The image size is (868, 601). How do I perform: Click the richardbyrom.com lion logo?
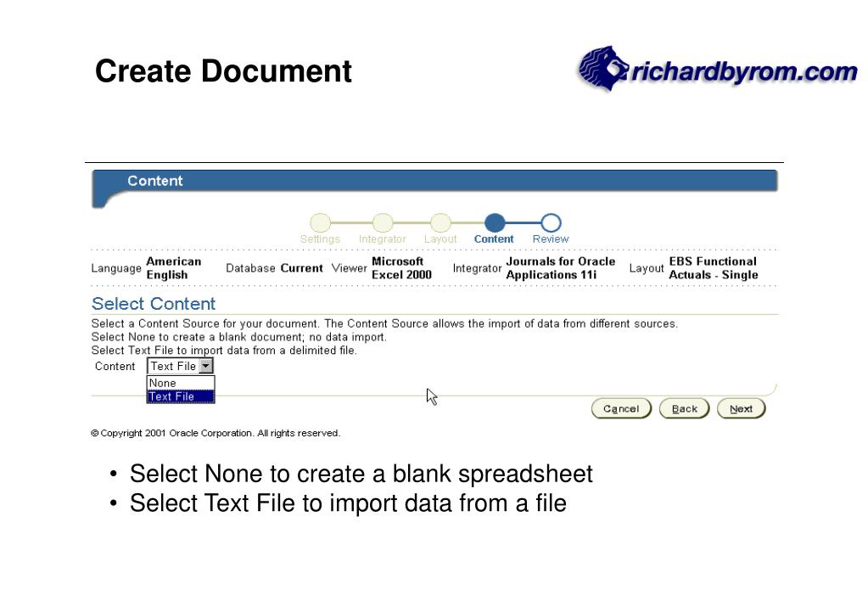point(602,68)
